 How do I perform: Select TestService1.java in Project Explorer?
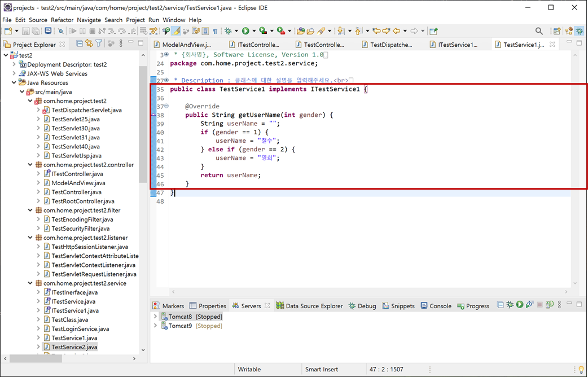click(74, 338)
